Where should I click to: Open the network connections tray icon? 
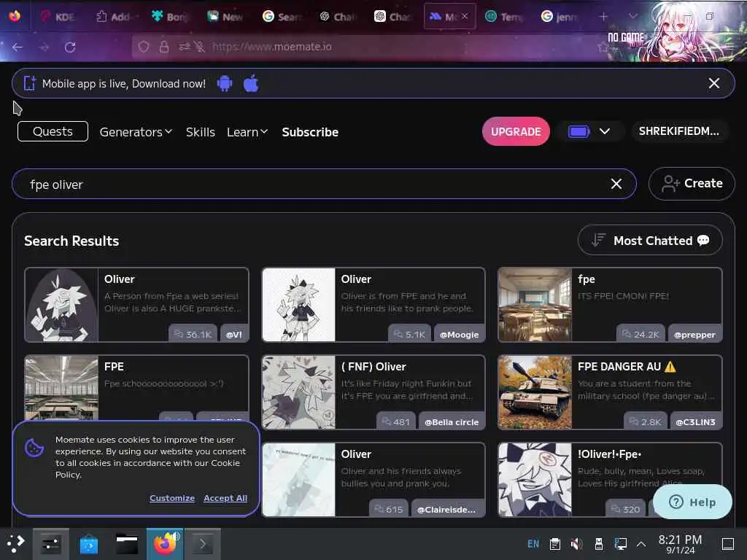[x=620, y=544]
